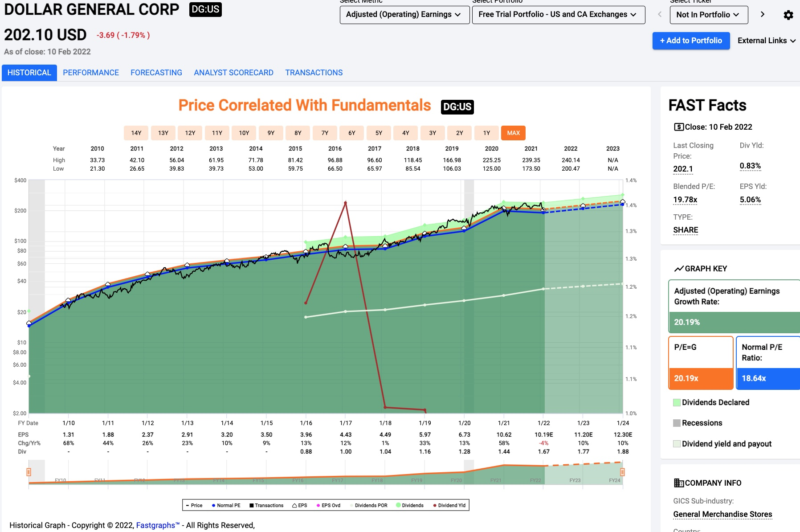
Task: Switch to the PERFORMANCE tab
Action: click(x=91, y=73)
